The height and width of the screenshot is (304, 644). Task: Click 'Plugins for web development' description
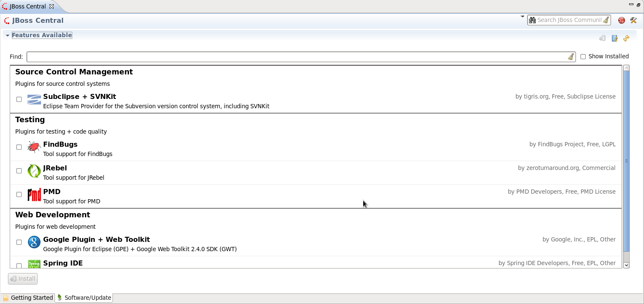point(55,227)
